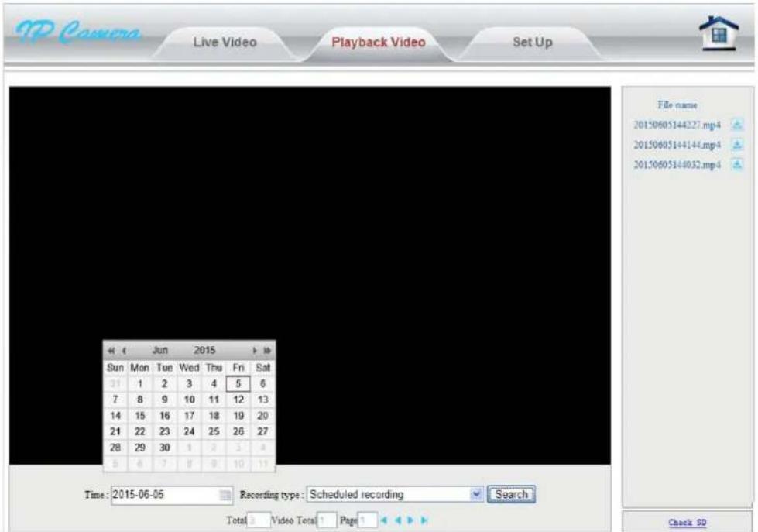
Task: Play recording 20150605144144.mp4
Action: tap(677, 145)
